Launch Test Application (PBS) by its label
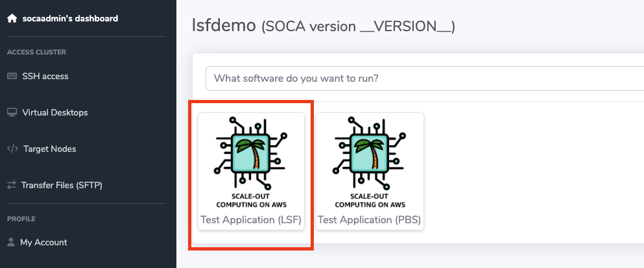Screen dimensions: 644x268 (369, 220)
